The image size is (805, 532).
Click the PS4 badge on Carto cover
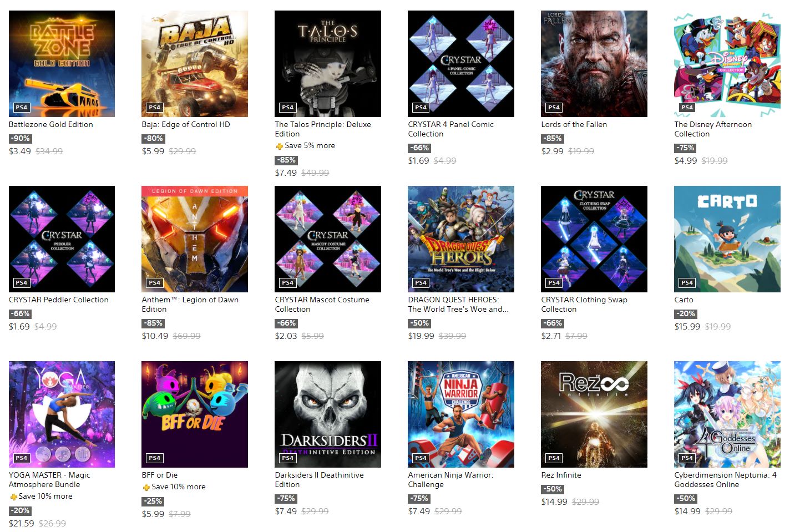687,283
